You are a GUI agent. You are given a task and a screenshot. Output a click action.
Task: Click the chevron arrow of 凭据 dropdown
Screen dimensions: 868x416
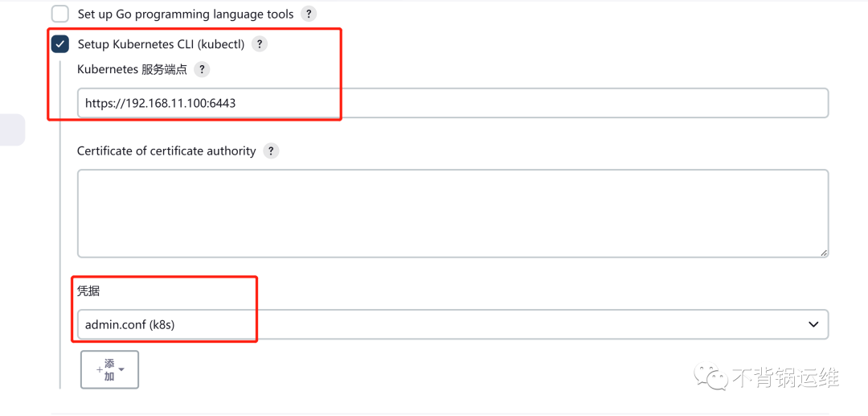tap(813, 324)
